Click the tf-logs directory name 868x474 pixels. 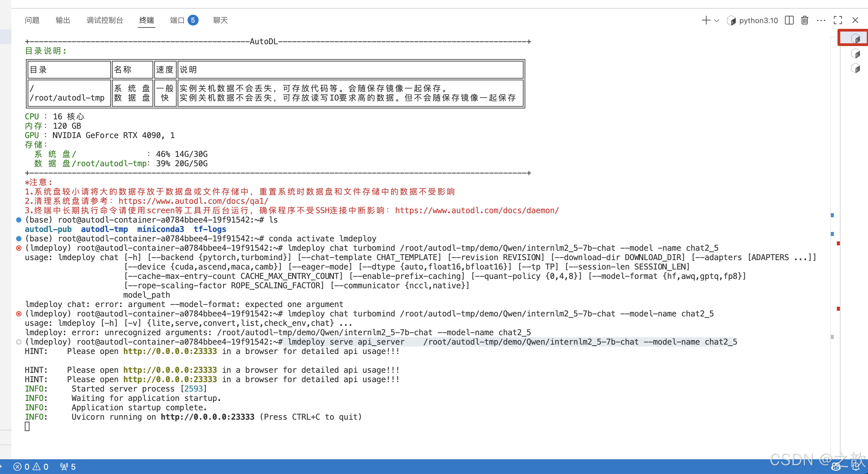point(210,229)
